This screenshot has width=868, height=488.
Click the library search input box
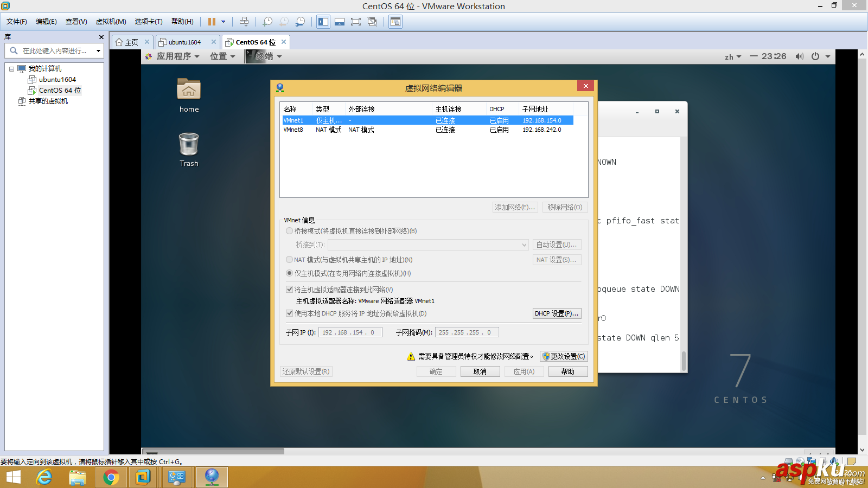pos(54,51)
